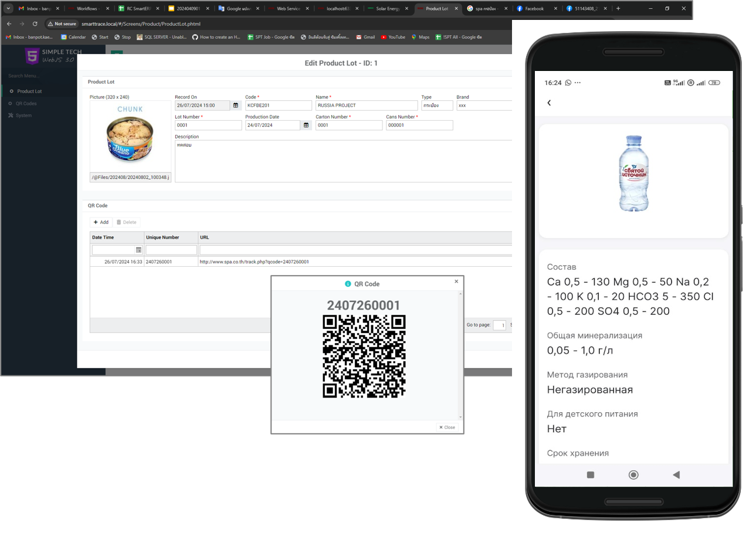
Task: Click the QR code image
Action: click(364, 357)
